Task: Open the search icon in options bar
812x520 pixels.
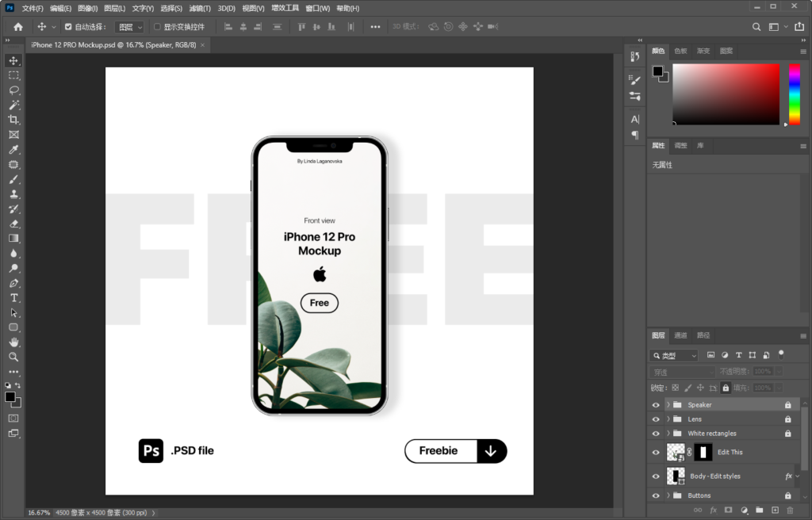Action: tap(756, 27)
